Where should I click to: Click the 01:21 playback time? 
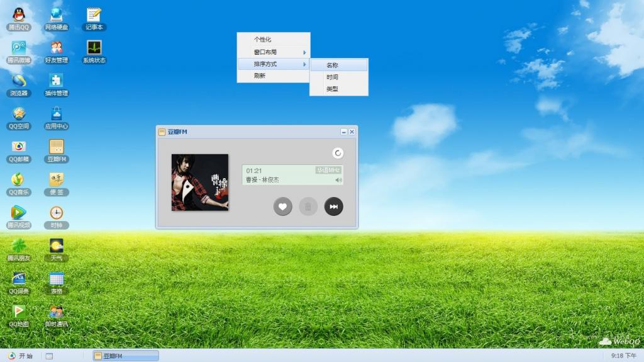[254, 171]
